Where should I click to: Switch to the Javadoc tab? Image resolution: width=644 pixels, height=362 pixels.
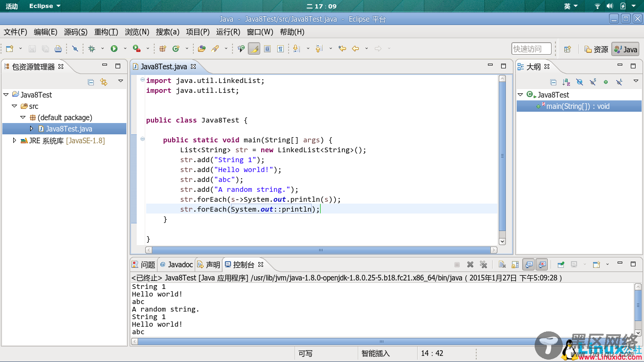tap(177, 264)
